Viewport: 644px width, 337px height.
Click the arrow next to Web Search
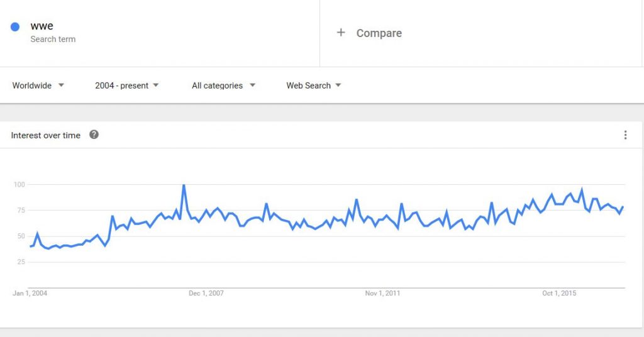(338, 86)
